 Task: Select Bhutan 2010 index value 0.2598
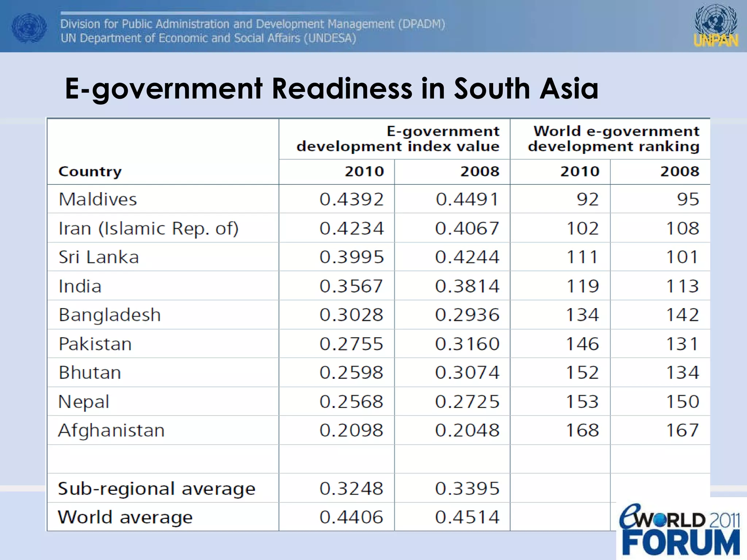click(x=352, y=373)
